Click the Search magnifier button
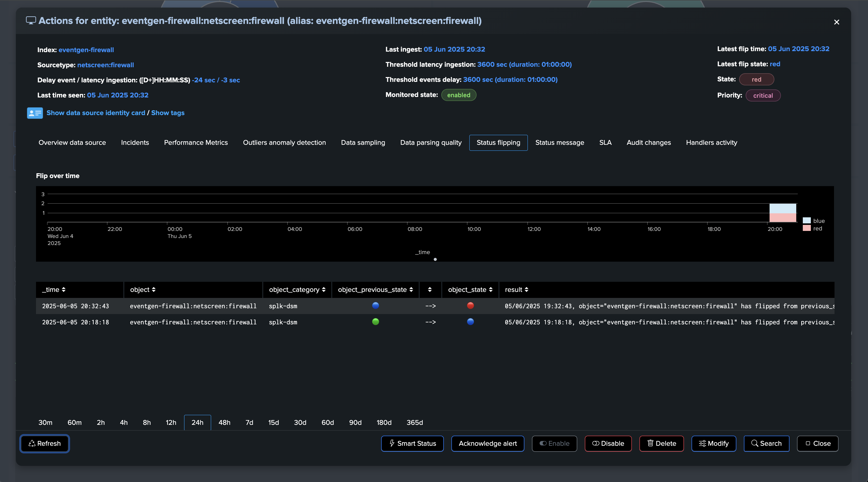 point(766,443)
